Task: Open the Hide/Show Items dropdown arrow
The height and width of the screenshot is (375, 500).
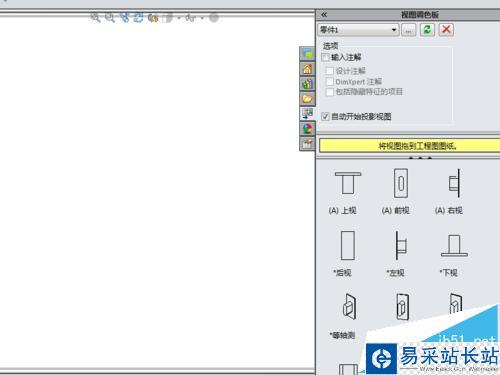Action: [x=202, y=18]
